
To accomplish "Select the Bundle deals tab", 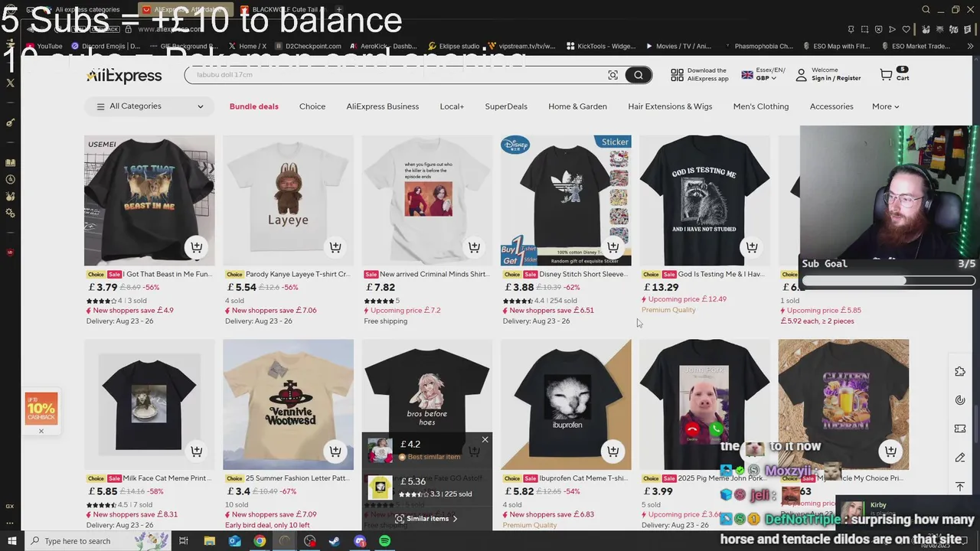I will click(x=253, y=106).
